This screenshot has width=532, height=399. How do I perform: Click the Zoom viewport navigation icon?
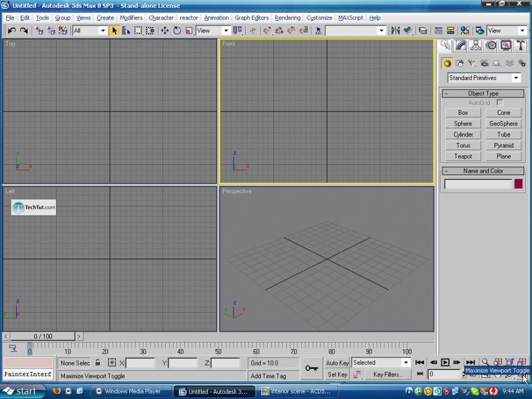coord(486,362)
